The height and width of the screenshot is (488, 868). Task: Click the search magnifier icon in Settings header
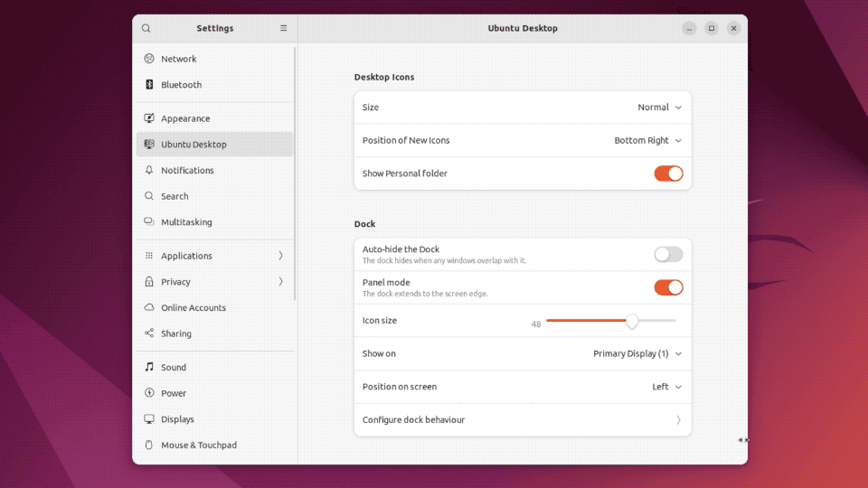146,28
